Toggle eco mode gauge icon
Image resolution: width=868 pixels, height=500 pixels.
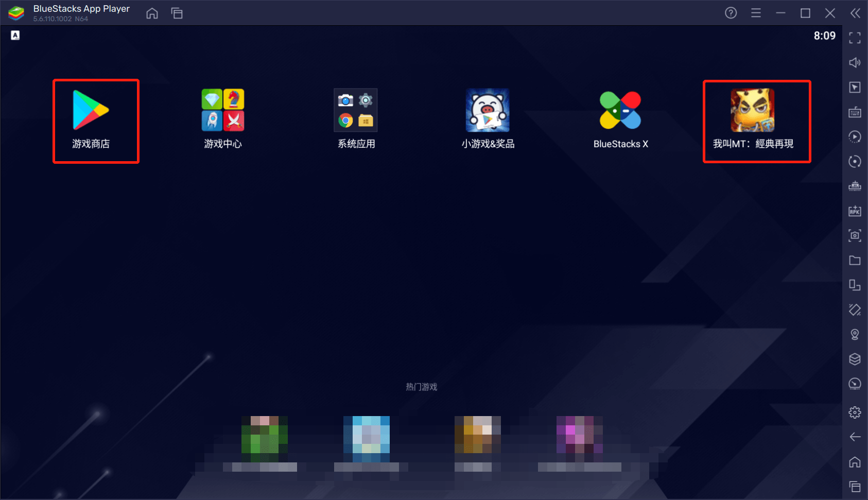click(x=855, y=384)
